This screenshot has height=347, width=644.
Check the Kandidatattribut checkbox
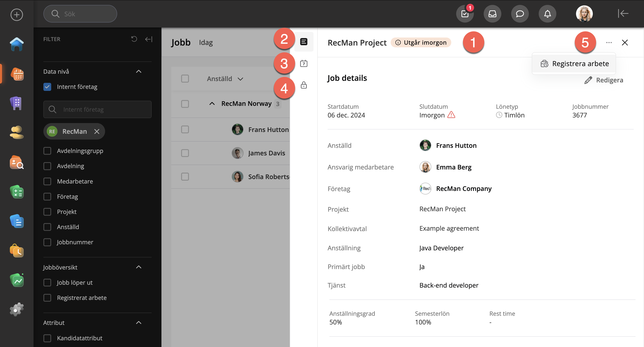(47, 338)
